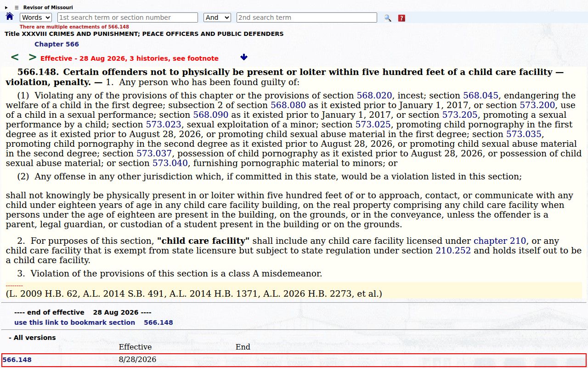Click the 8/28/2026 effective date cell
588x368 pixels.
click(137, 360)
